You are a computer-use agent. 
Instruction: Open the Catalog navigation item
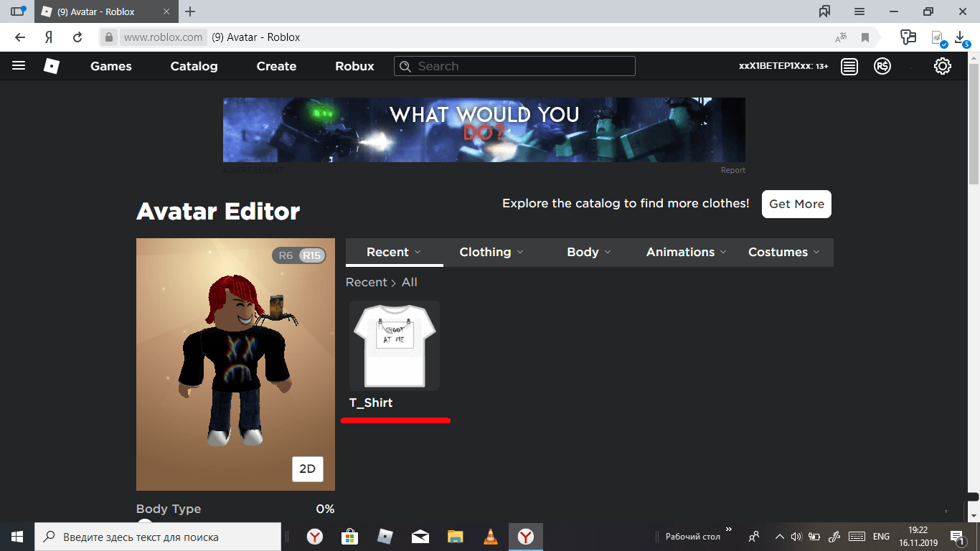[194, 66]
